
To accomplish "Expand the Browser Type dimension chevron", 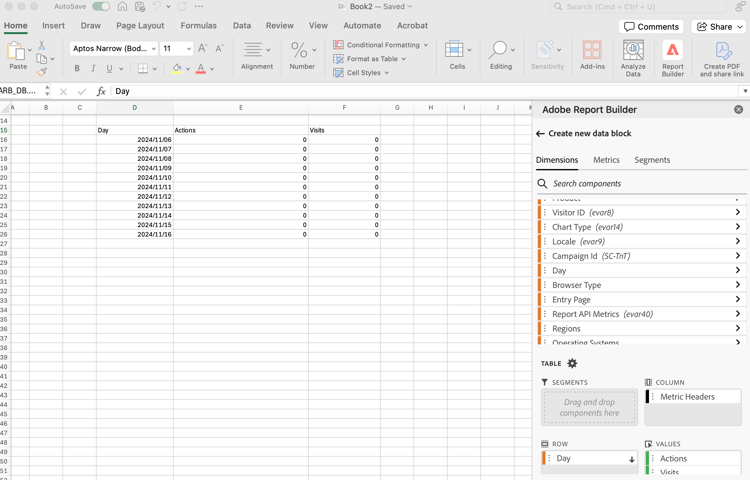I will (738, 284).
